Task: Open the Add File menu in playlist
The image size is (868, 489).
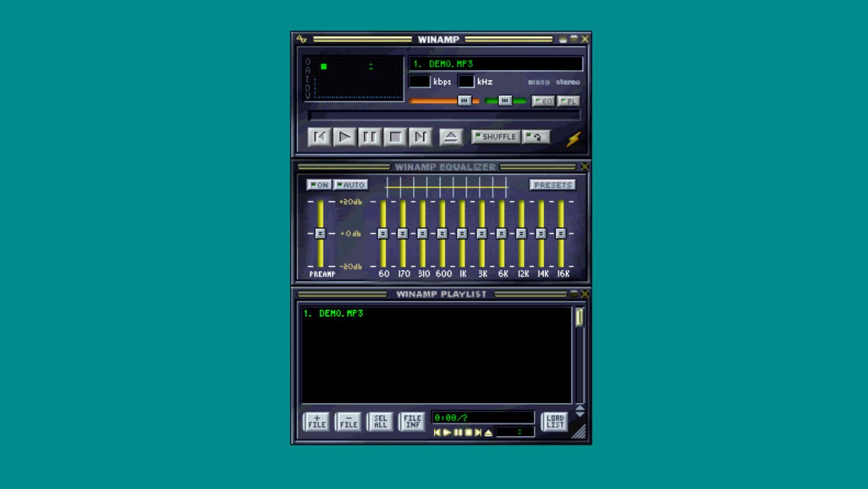Action: [317, 422]
